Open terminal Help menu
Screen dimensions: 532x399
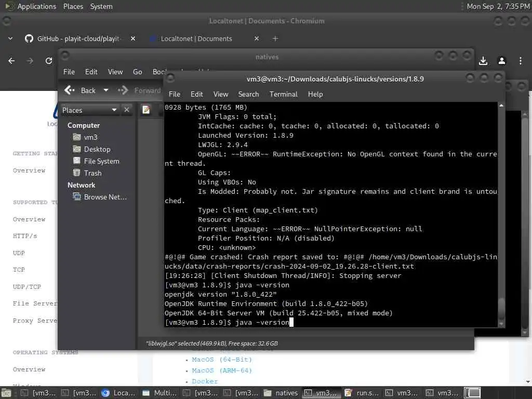315,95
